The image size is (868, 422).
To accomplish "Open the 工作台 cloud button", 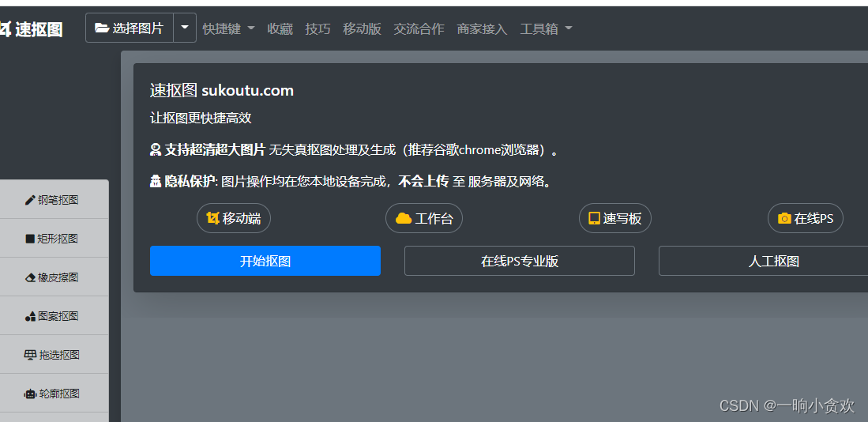I will (x=424, y=218).
